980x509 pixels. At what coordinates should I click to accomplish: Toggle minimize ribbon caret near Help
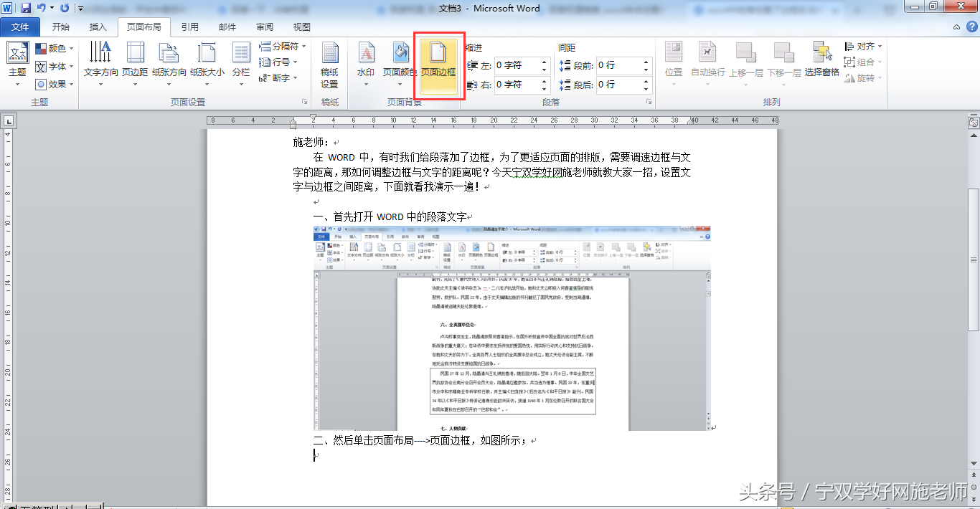957,27
